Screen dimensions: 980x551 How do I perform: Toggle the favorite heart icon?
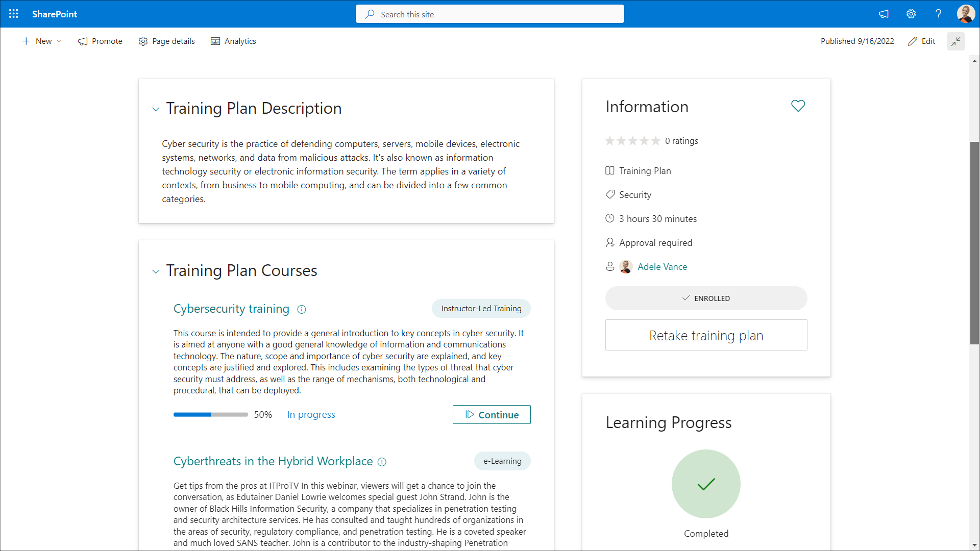[x=798, y=106]
